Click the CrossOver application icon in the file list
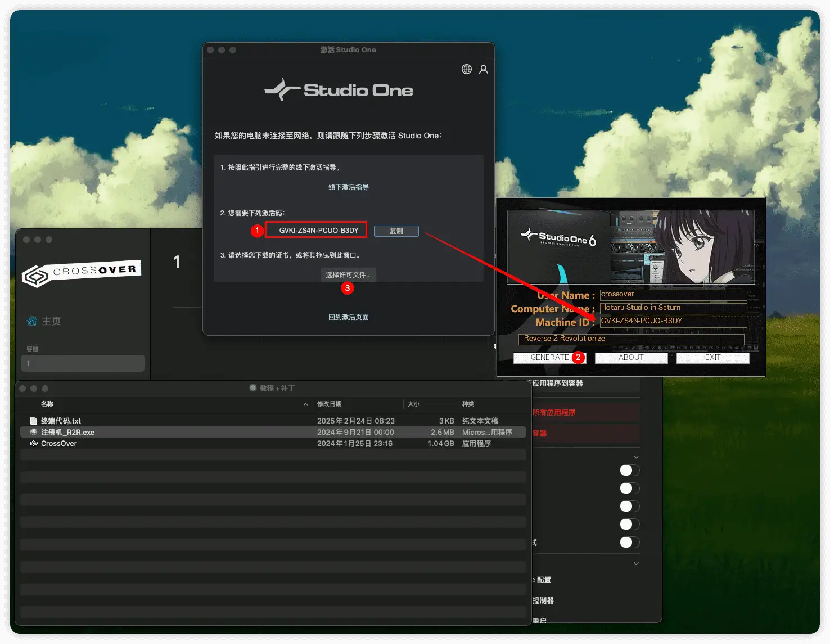830x644 pixels. 34,443
